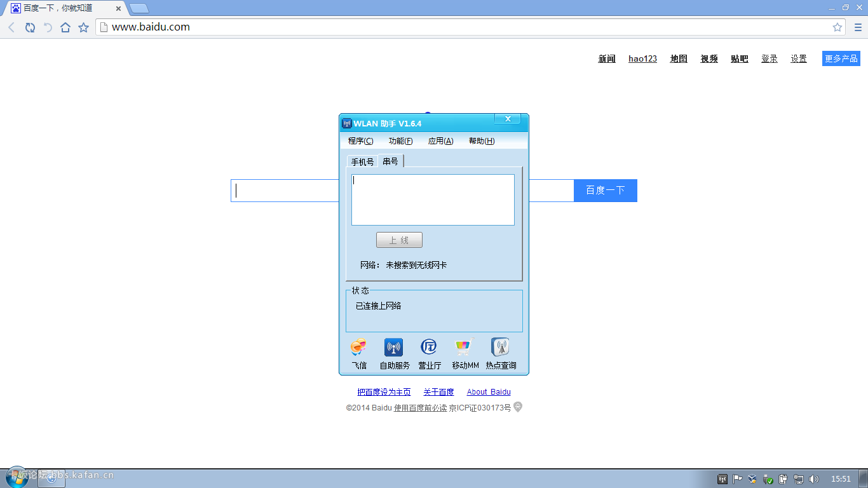Bookmark page using star in address bar

[837, 27]
